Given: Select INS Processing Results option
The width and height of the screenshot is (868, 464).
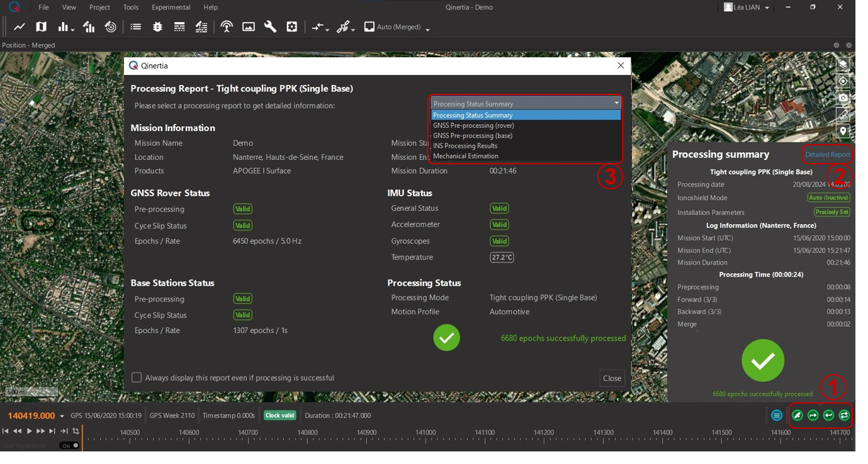Looking at the screenshot, I should point(526,145).
